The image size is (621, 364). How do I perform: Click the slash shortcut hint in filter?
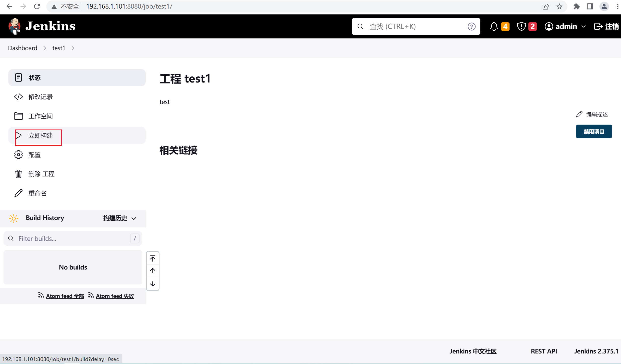pos(135,238)
